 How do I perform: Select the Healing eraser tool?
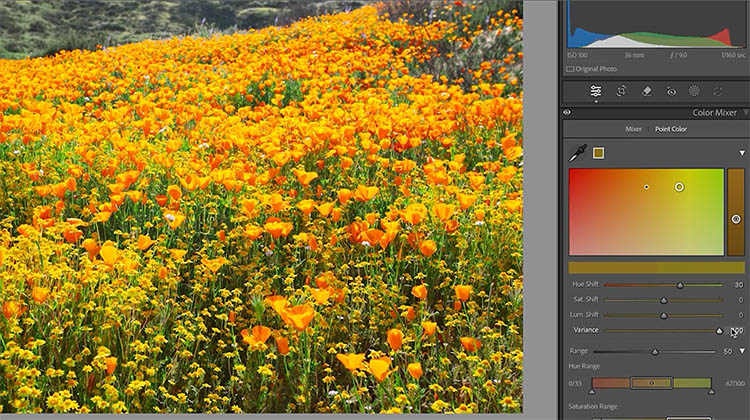[x=646, y=91]
